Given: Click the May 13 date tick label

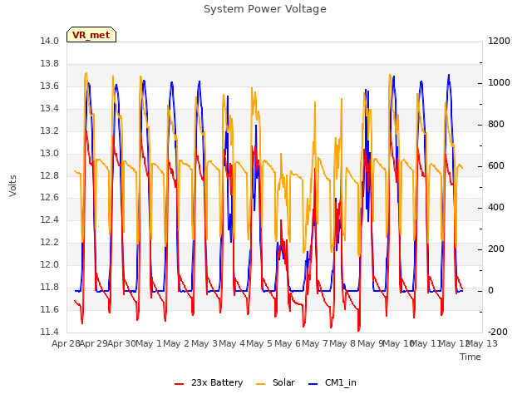Looking at the screenshot, I should click(483, 343).
